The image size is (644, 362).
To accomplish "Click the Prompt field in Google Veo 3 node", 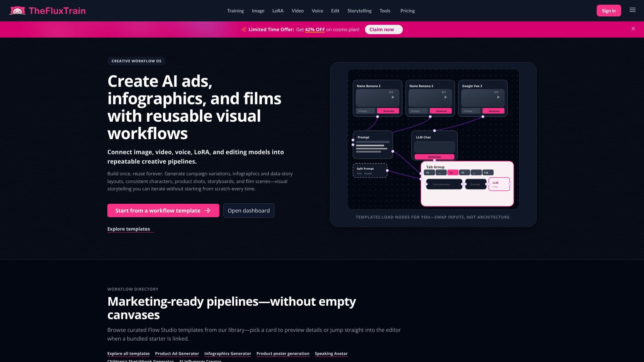I will point(471,111).
